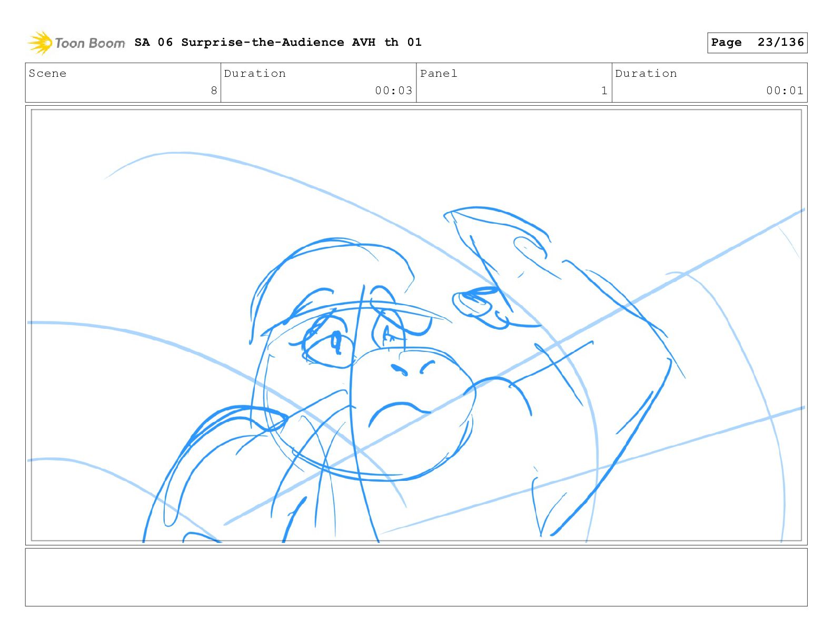Click the 'Panel' header label
This screenshot has height=644, width=834.
(x=439, y=73)
